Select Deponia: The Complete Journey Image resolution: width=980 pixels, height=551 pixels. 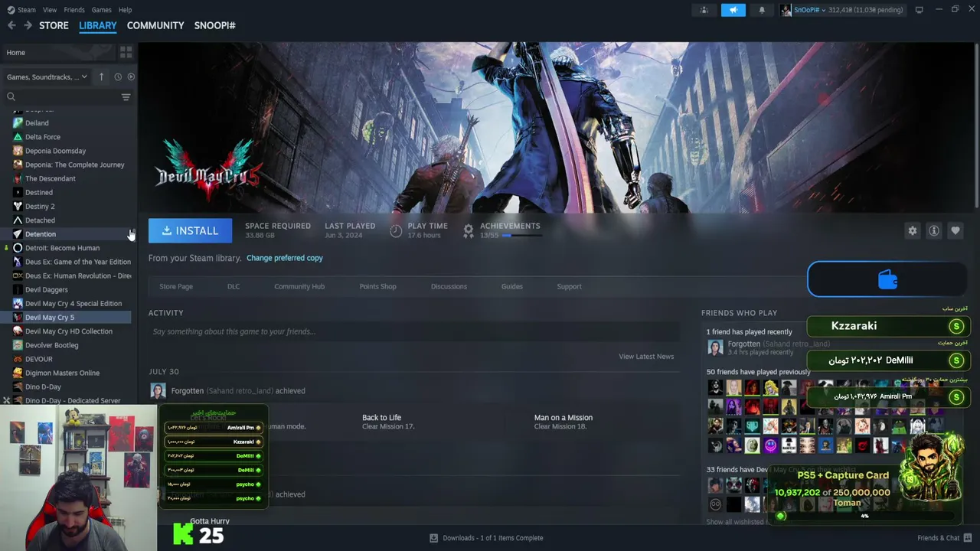coord(72,165)
